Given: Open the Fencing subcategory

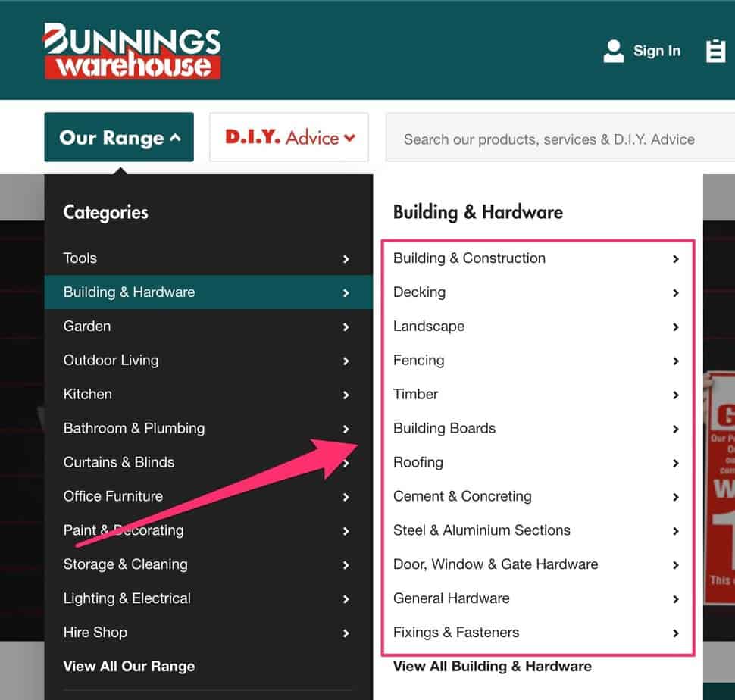Looking at the screenshot, I should [418, 361].
